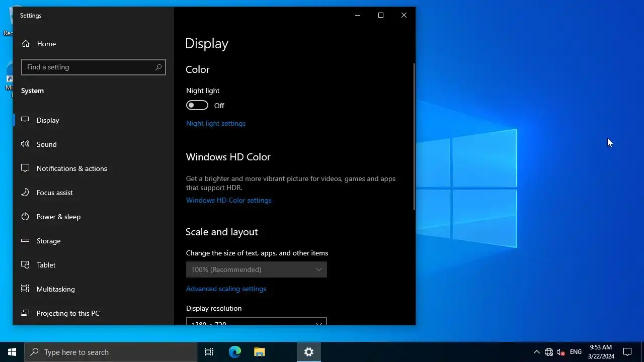Screen dimensions: 644x362
Task: Open Windows HD Color settings link
Action: (x=229, y=200)
